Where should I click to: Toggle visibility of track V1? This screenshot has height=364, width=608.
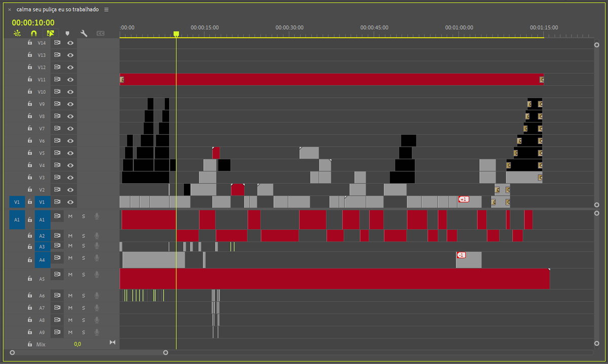(70, 202)
